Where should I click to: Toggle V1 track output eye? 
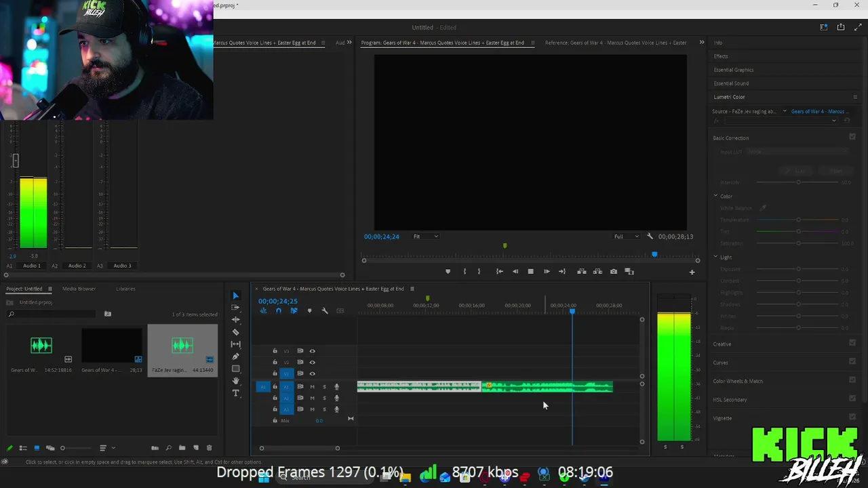coord(312,373)
